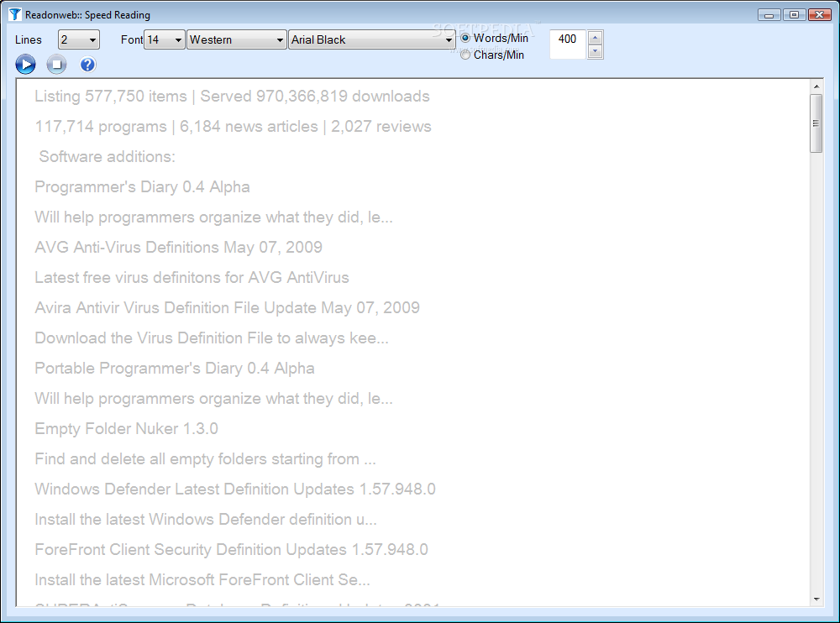Image resolution: width=840 pixels, height=623 pixels.
Task: Close the Readonweb window
Action: pos(819,15)
